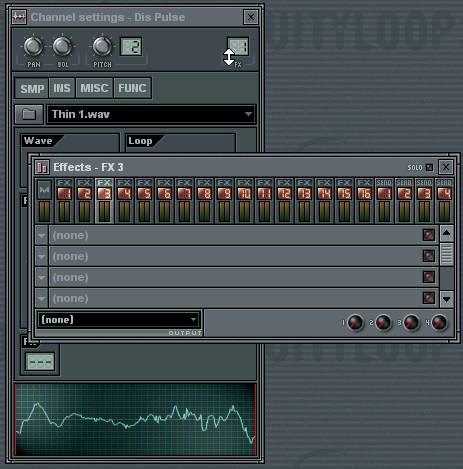Click the PAN knob

tap(33, 46)
